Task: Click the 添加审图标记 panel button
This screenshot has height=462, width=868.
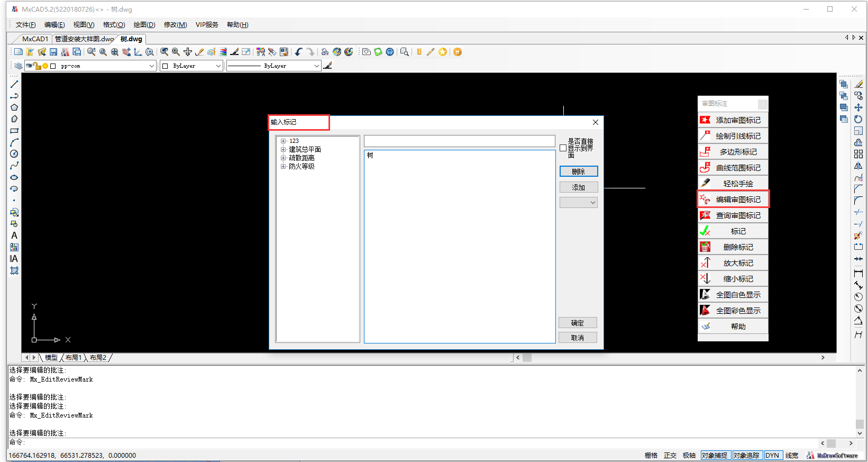Action: pyautogui.click(x=733, y=120)
